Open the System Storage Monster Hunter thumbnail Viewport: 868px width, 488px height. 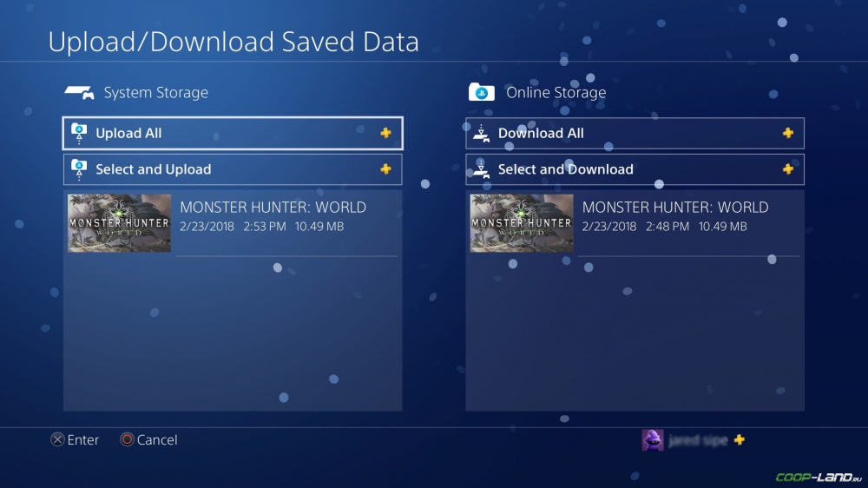coord(119,223)
